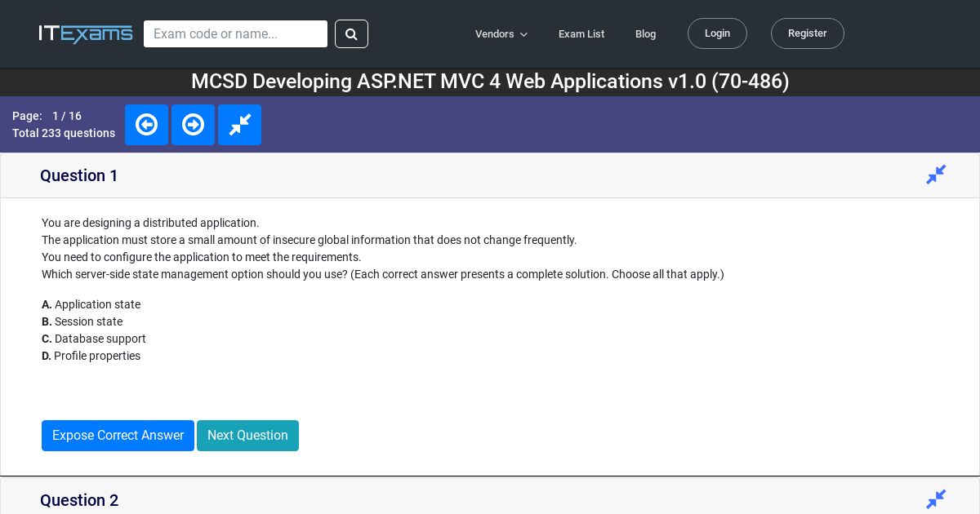Viewport: 980px width, 514px height.
Task: Open the Exam List page
Action: [581, 34]
